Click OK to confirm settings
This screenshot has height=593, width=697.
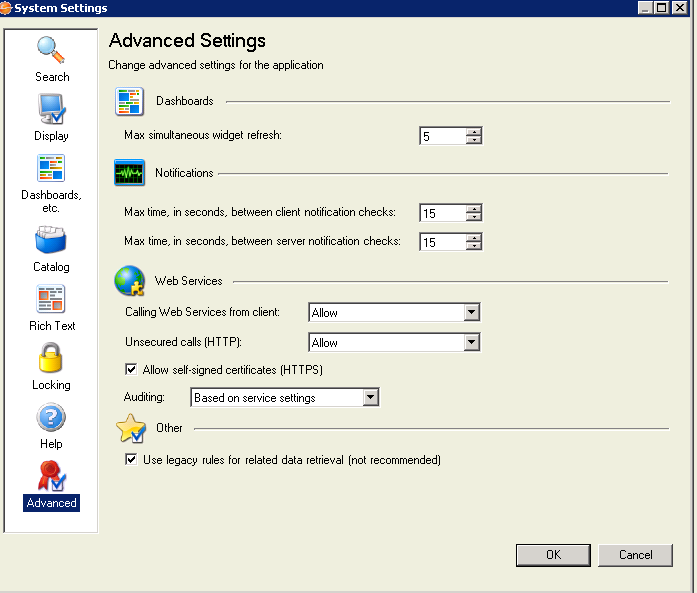(553, 555)
